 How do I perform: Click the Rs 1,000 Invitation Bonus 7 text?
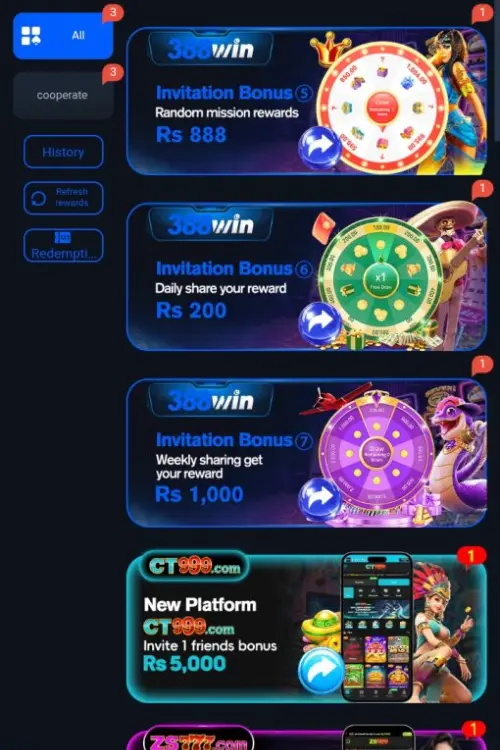[x=199, y=494]
